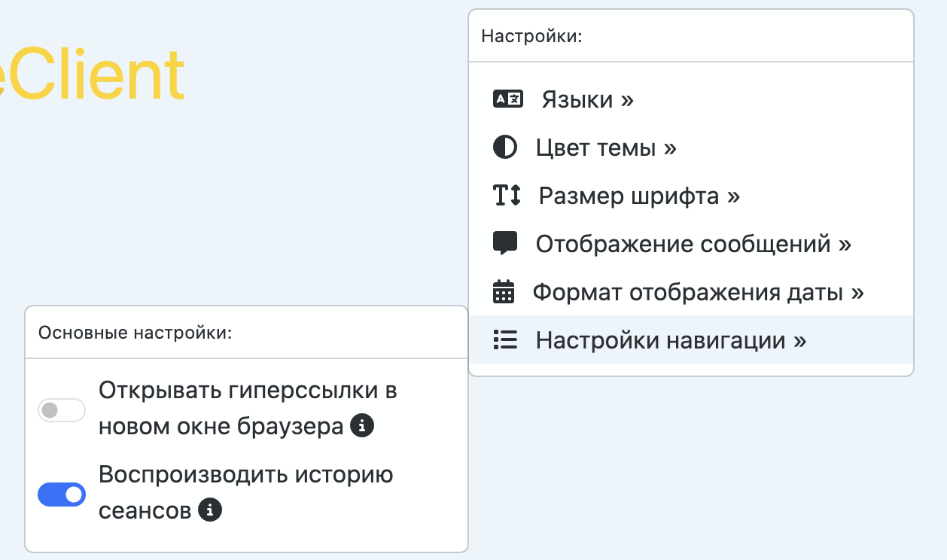Click the font size text-height icon

507,196
